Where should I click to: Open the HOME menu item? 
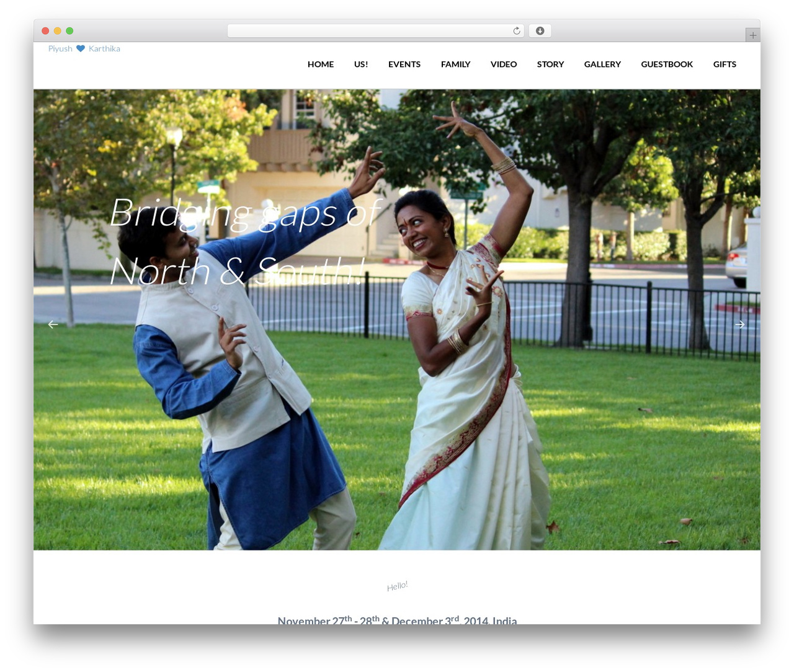coord(321,64)
